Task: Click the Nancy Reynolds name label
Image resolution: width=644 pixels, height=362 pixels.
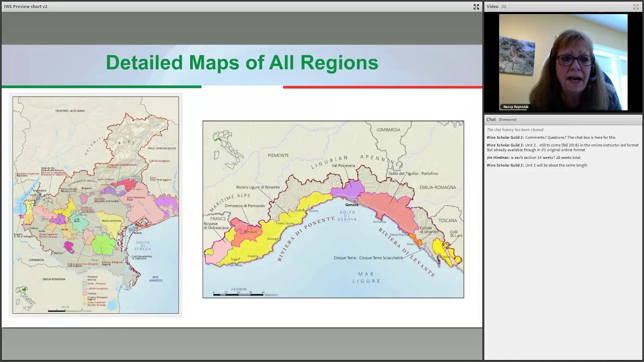Action: coord(516,107)
